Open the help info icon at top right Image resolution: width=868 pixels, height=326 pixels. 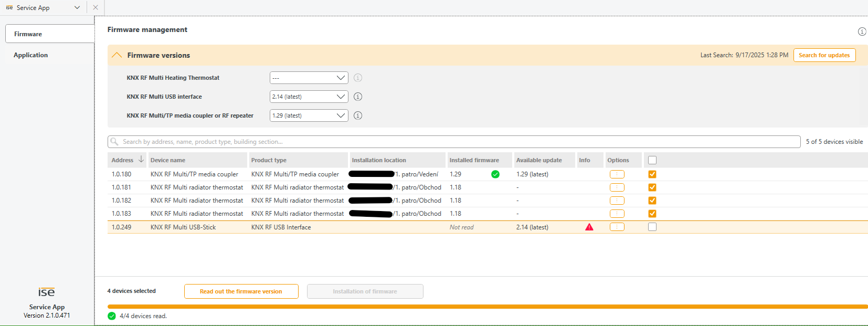point(862,31)
